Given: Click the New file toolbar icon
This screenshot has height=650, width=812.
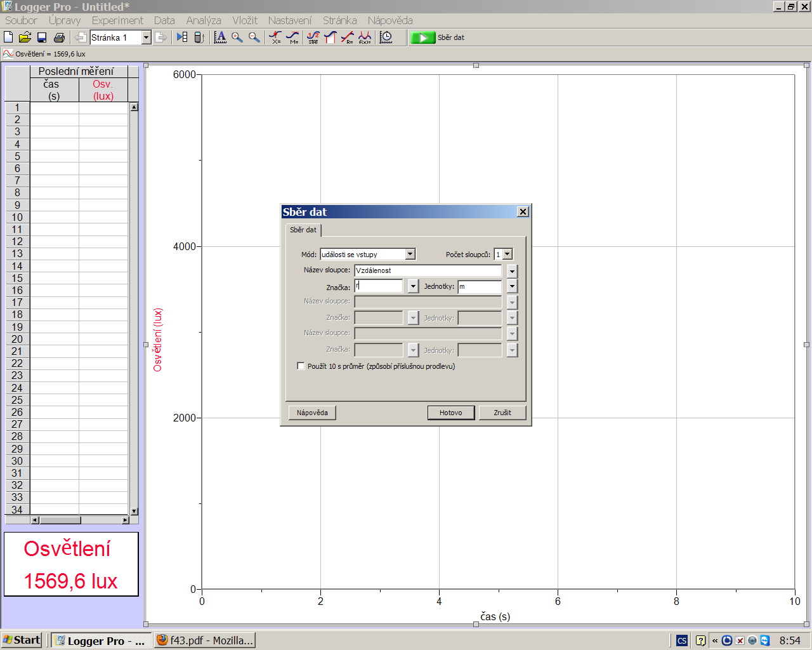Looking at the screenshot, I should tap(8, 37).
